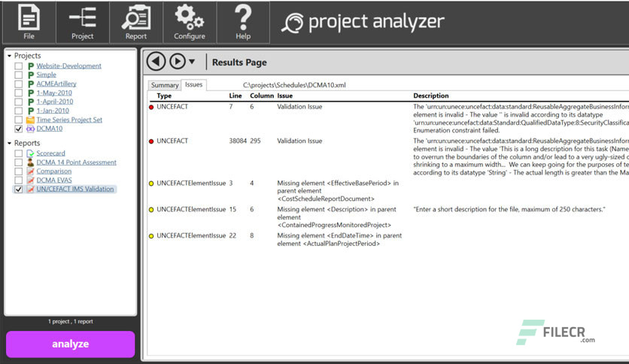The height and width of the screenshot is (364, 629).
Task: Click the yellow dot on line 15 issue
Action: point(151,210)
